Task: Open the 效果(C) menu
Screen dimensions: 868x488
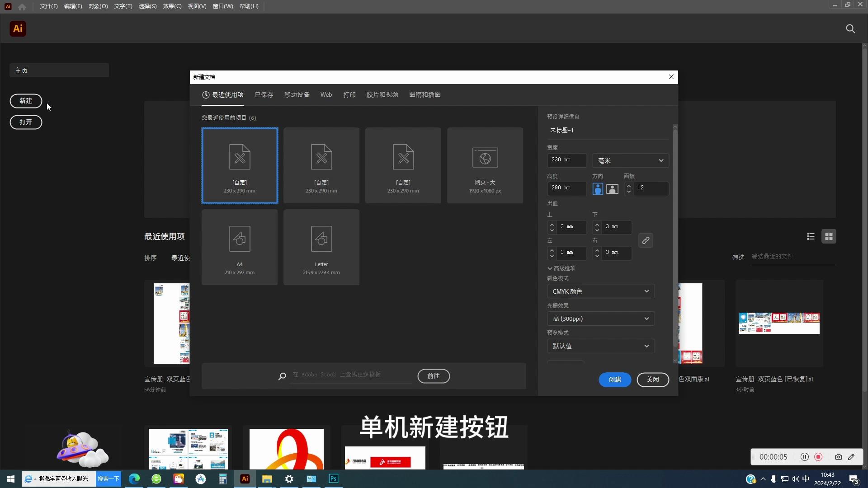Action: click(x=172, y=6)
